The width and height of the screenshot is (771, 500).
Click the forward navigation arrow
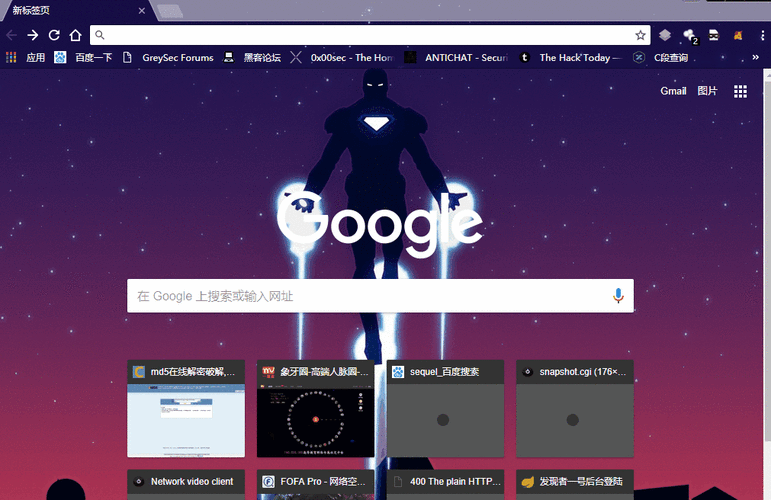pyautogui.click(x=32, y=35)
